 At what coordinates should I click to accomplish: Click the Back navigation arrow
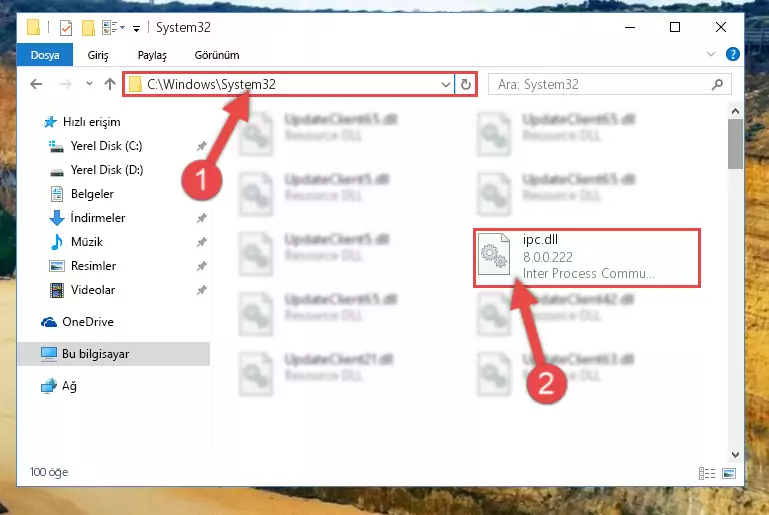[36, 84]
